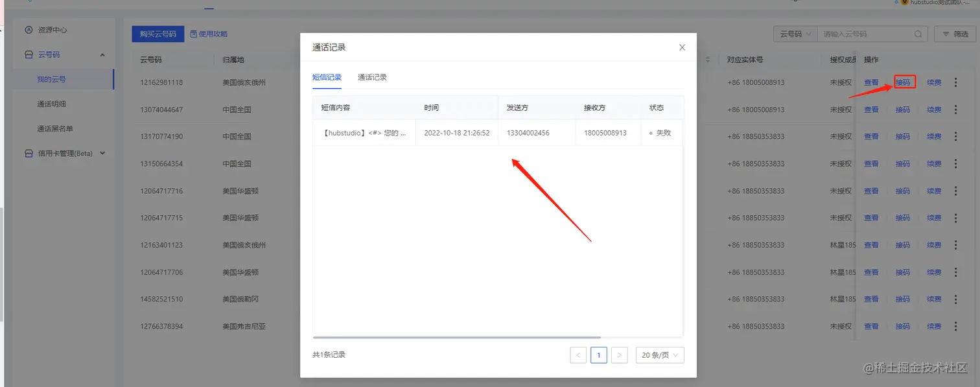
Task: Click cloud number 12064717706
Action: (161, 272)
